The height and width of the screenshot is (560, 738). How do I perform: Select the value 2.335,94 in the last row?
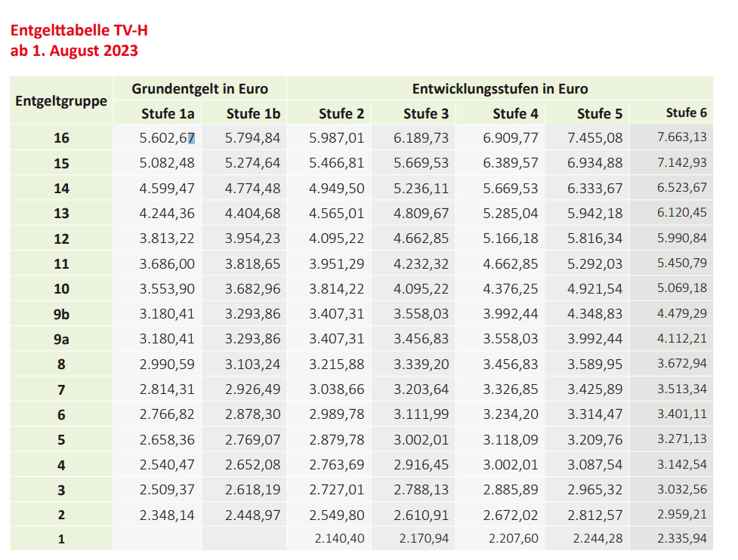682,539
